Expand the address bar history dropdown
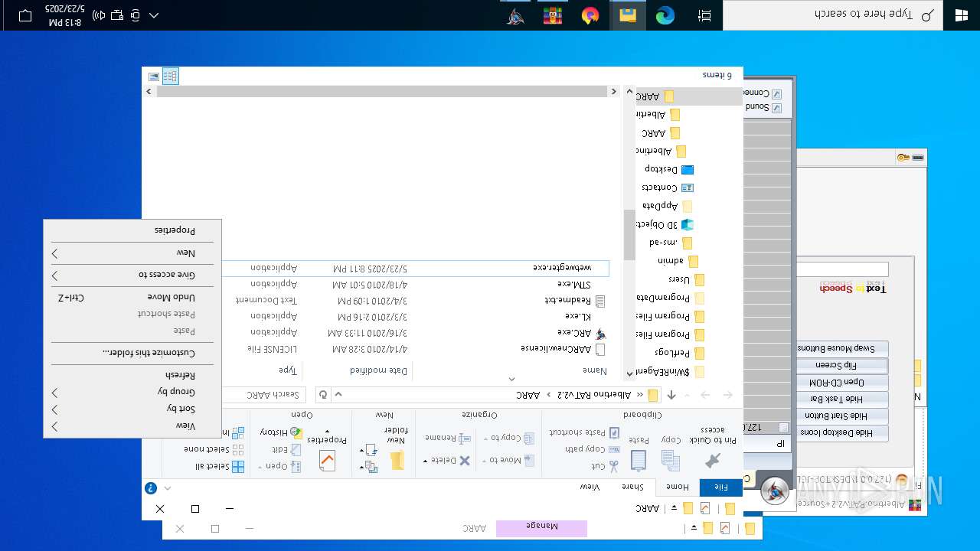Image resolution: width=980 pixels, height=551 pixels. coord(339,395)
